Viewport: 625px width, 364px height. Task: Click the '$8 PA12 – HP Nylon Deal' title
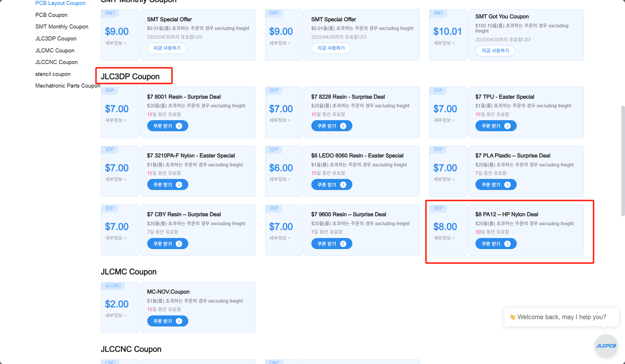[507, 214]
